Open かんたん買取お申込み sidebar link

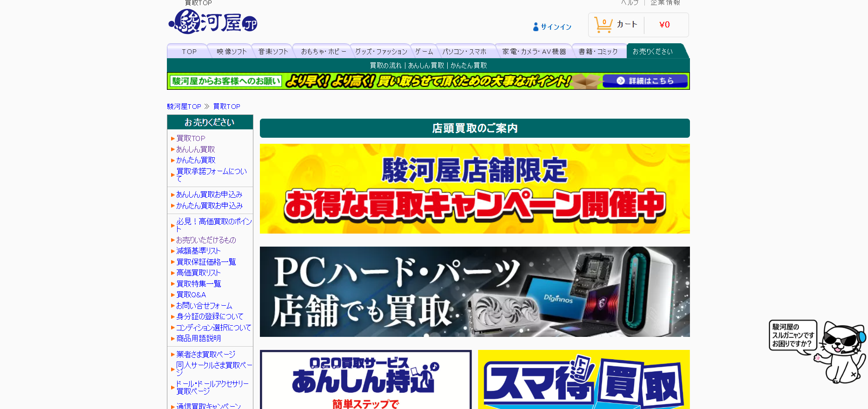point(209,206)
